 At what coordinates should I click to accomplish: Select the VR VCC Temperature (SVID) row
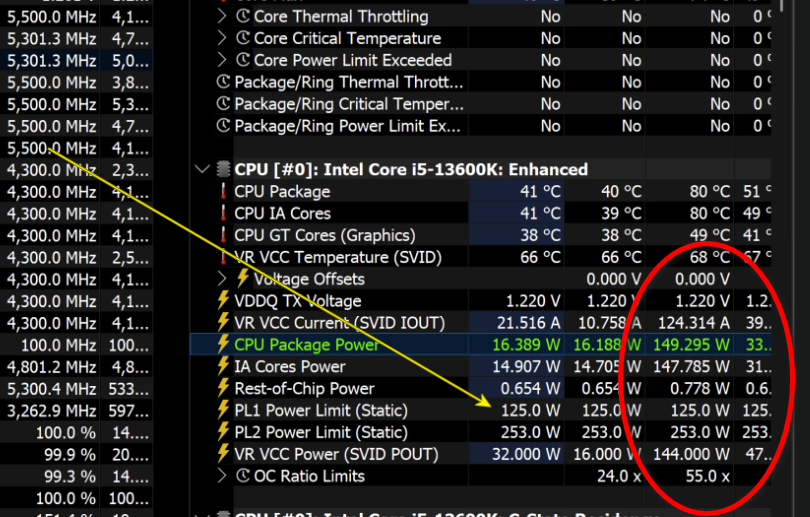[480, 257]
